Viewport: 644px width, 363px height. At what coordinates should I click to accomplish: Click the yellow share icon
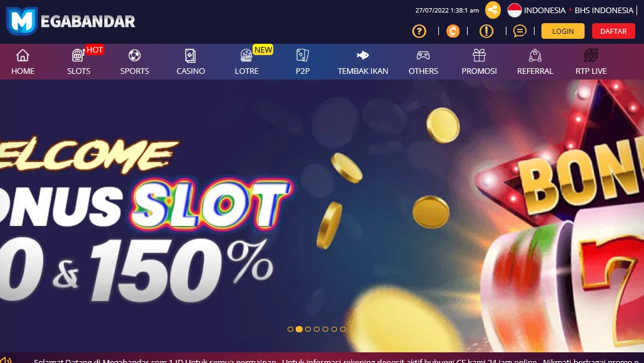(x=493, y=10)
